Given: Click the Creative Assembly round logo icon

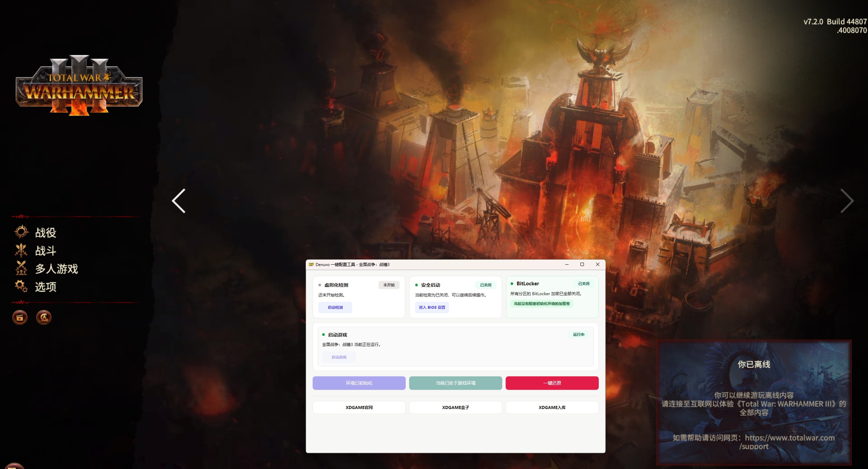Looking at the screenshot, I should coord(44,318).
